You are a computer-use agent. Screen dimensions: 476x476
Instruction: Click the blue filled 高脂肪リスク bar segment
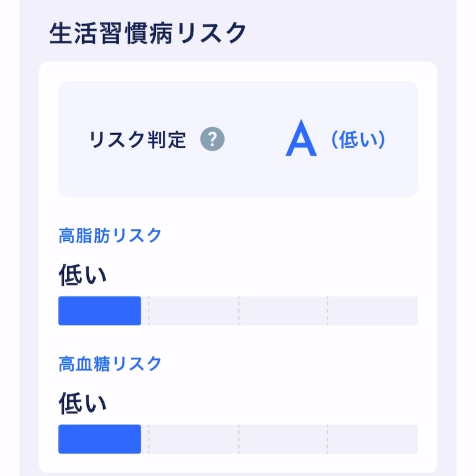99,311
